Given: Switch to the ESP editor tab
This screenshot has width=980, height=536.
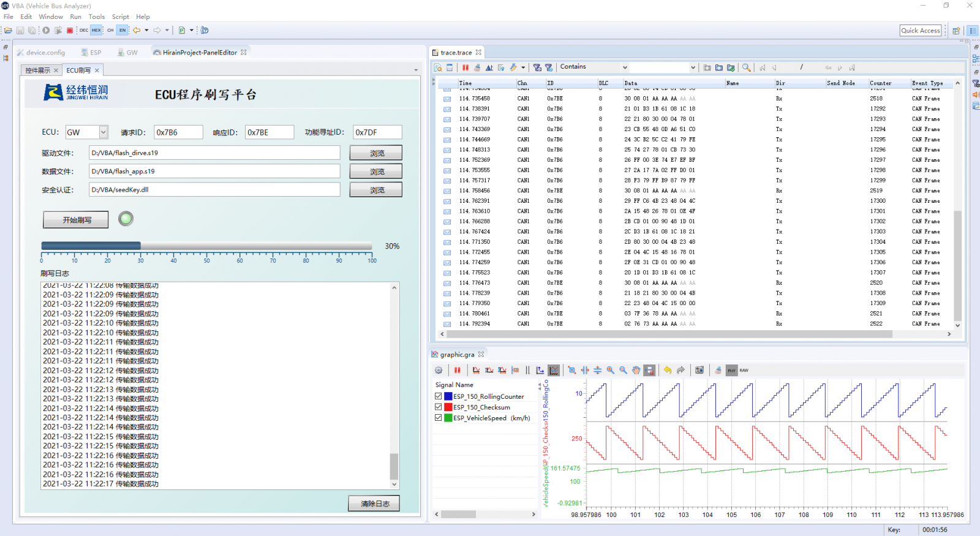Looking at the screenshot, I should [x=91, y=53].
